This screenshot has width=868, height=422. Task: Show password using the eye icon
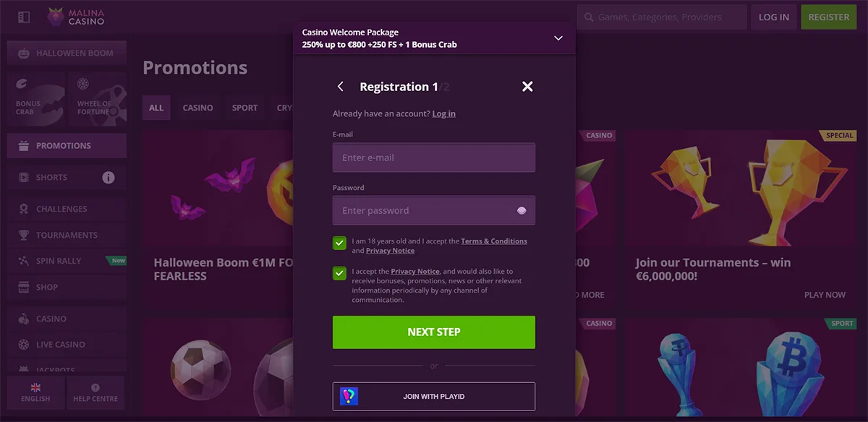pyautogui.click(x=522, y=211)
